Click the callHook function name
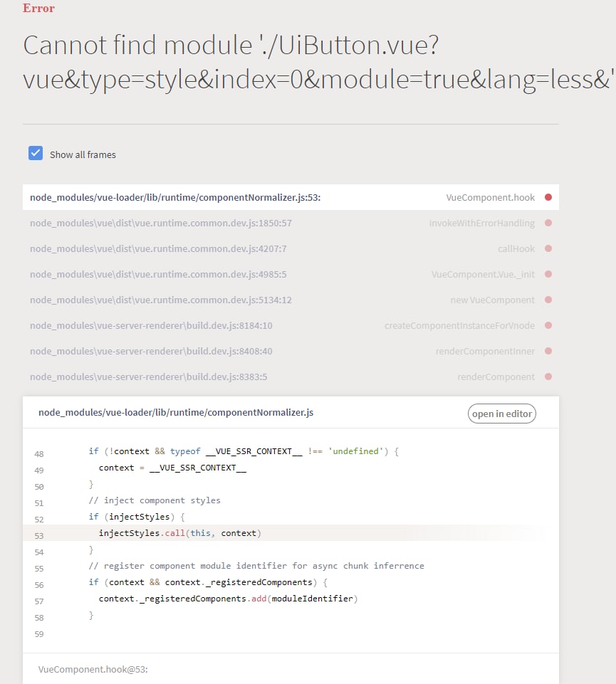 [x=516, y=248]
